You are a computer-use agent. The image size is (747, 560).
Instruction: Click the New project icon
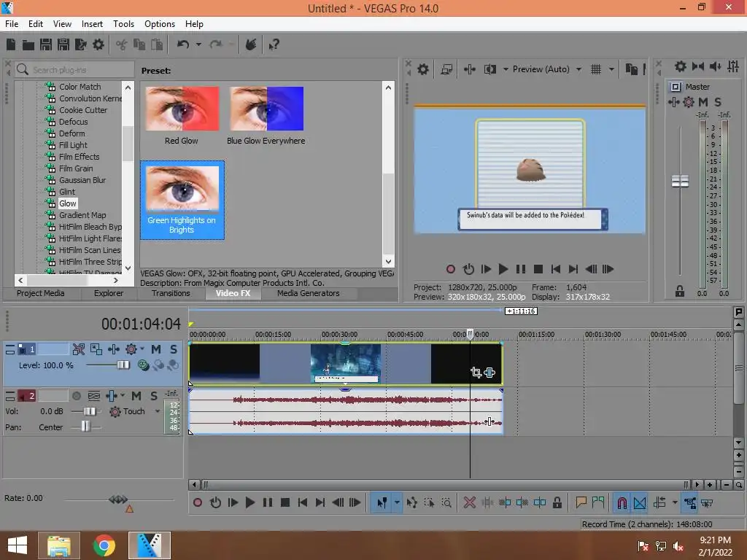pyautogui.click(x=11, y=44)
